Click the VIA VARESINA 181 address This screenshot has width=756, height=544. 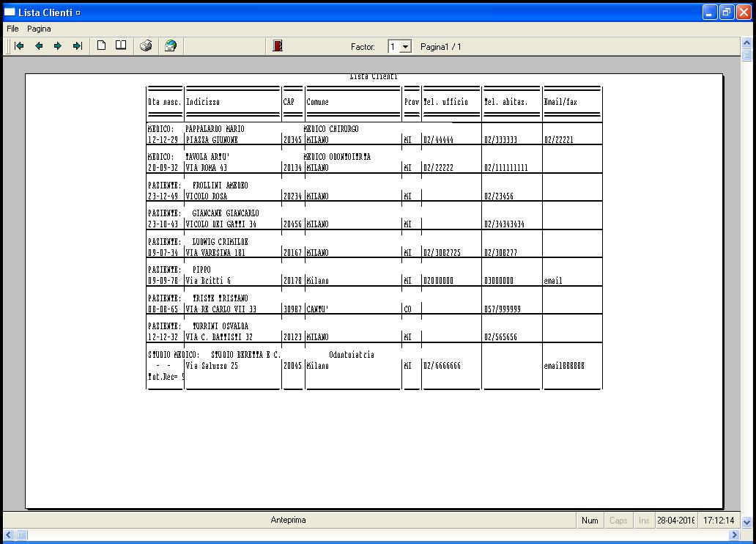(x=215, y=252)
